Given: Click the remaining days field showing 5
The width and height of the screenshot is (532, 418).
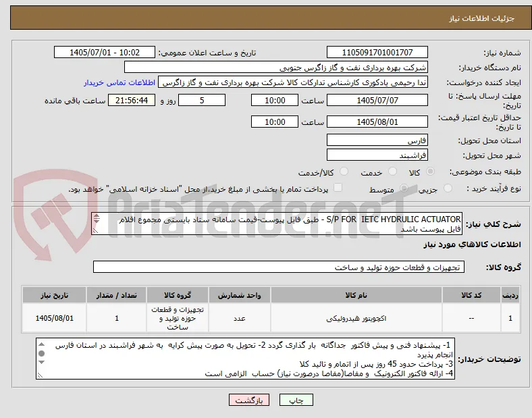Looking at the screenshot, I should pos(202,101).
